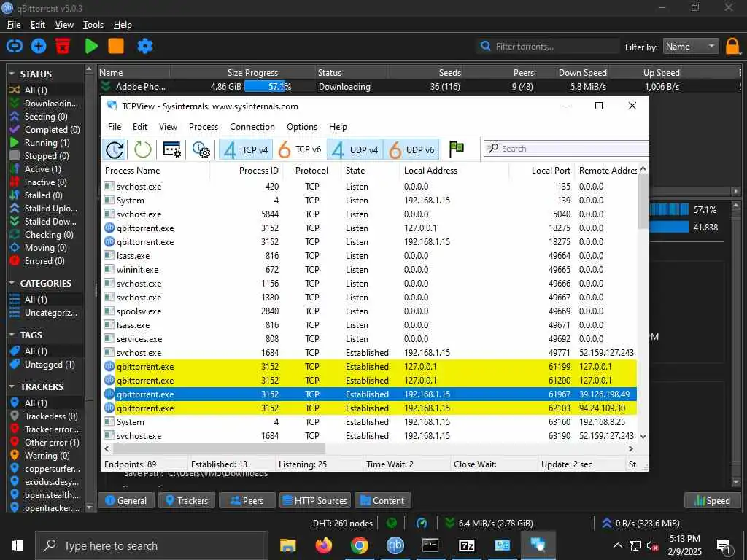Toggle UDP v4 filter in TCPView
The image size is (747, 560).
click(355, 149)
